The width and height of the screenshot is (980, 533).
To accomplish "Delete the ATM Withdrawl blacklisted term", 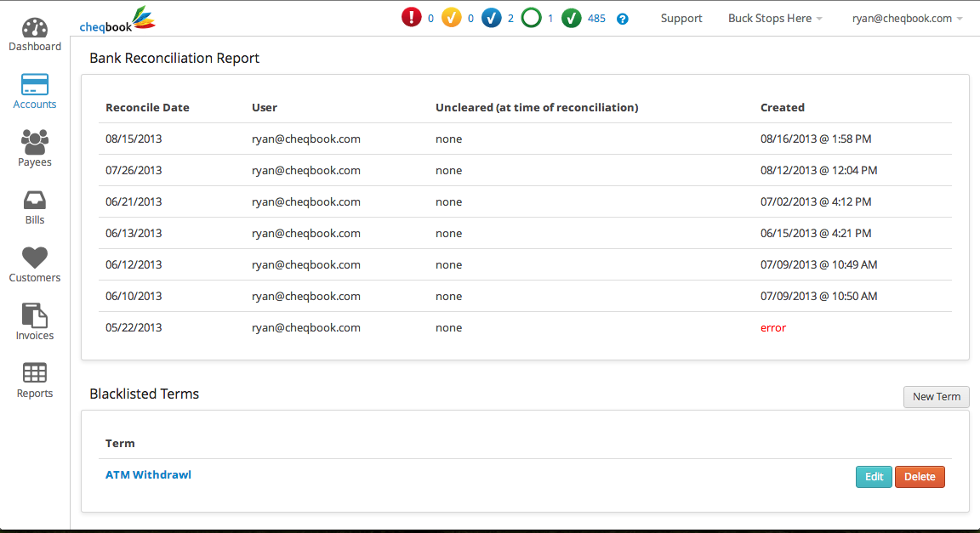I will 920,477.
